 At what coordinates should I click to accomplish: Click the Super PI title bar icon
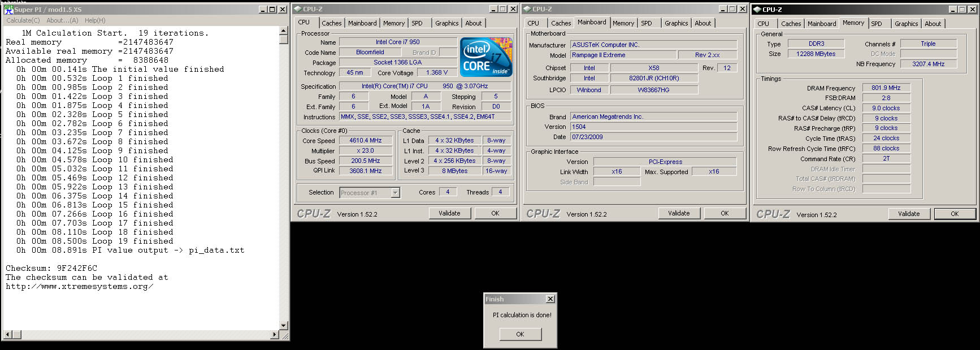pos(8,9)
